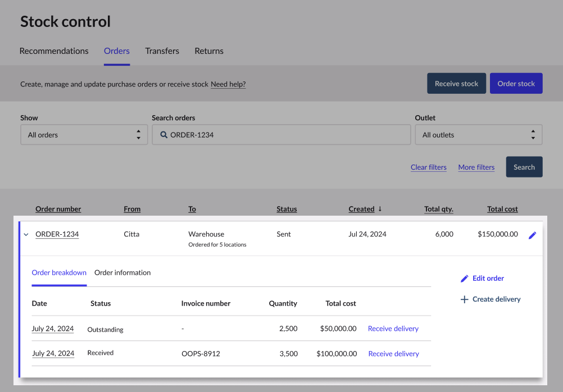Go to the Transfers tab
The height and width of the screenshot is (392, 563).
(x=162, y=51)
